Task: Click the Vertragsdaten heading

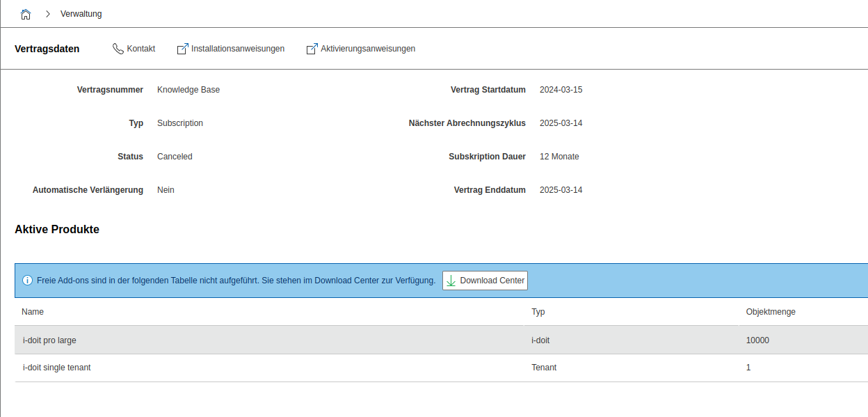Action: 47,49
